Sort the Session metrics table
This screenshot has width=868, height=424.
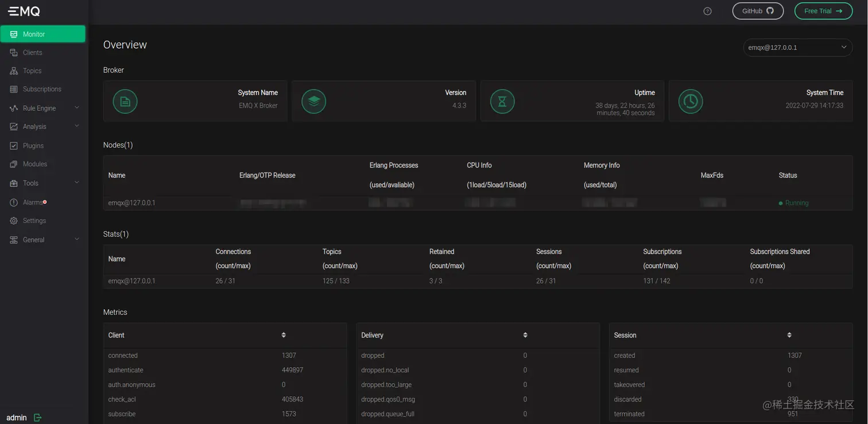coord(789,335)
